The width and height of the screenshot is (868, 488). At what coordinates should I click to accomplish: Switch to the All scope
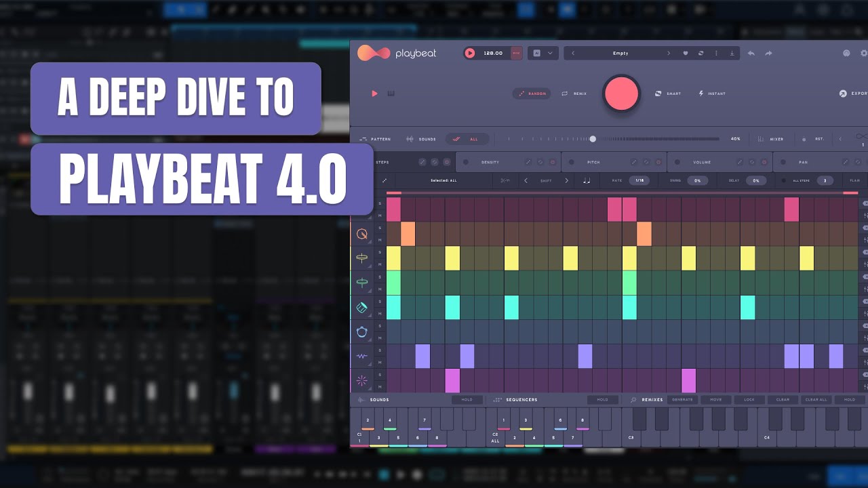click(x=466, y=139)
